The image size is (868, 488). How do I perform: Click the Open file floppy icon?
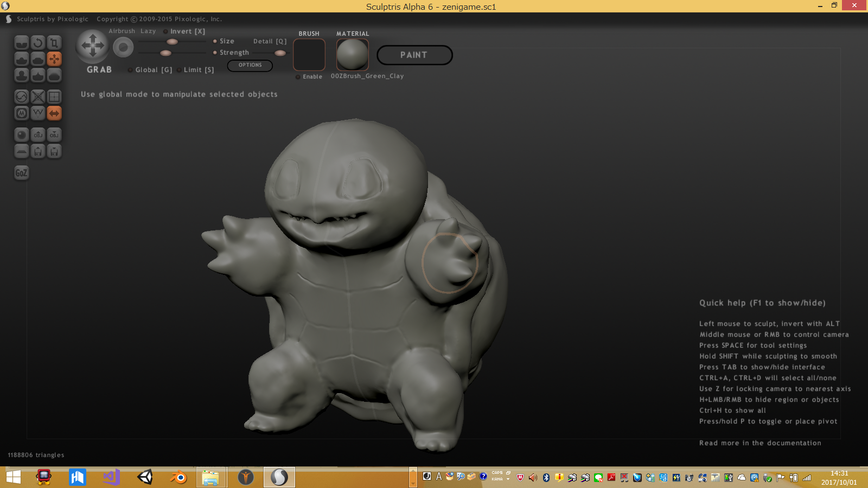pos(38,151)
